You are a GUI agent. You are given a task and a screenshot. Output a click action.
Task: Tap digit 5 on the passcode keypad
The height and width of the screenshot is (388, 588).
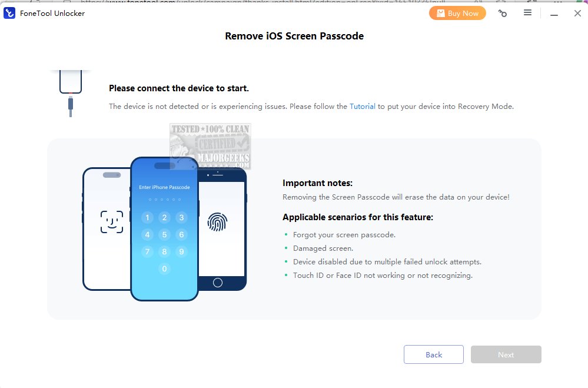(x=164, y=234)
